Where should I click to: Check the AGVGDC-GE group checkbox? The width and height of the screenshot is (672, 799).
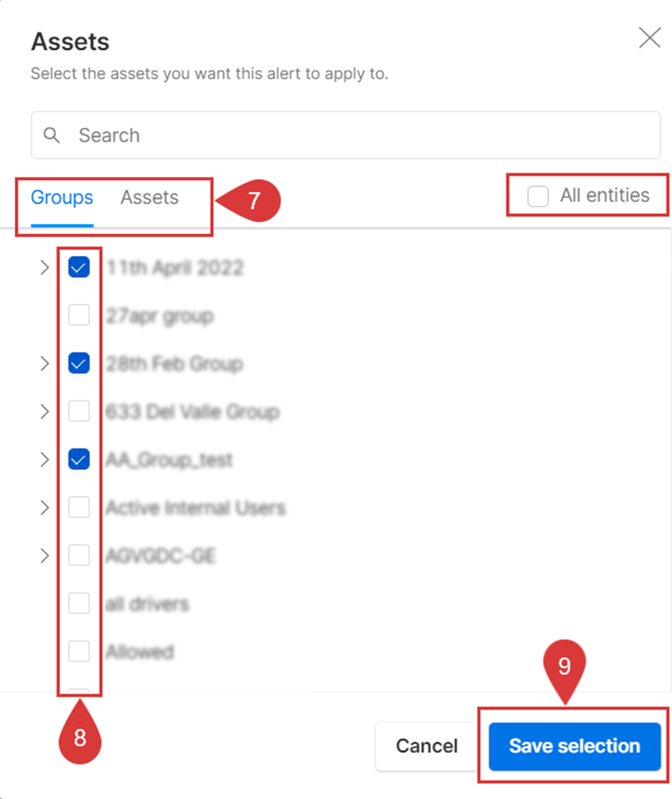pyautogui.click(x=79, y=555)
